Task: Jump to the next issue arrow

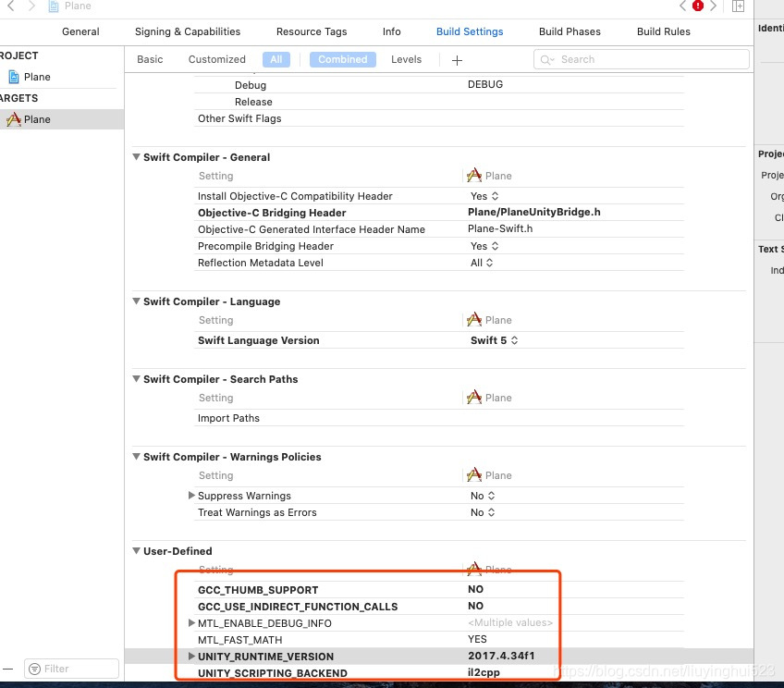Action: [x=713, y=6]
